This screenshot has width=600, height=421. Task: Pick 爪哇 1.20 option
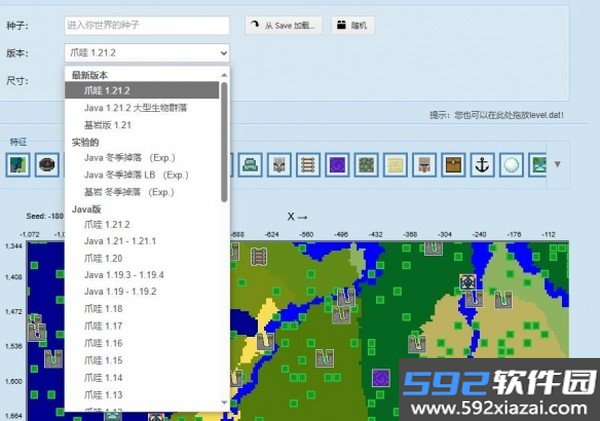142,258
